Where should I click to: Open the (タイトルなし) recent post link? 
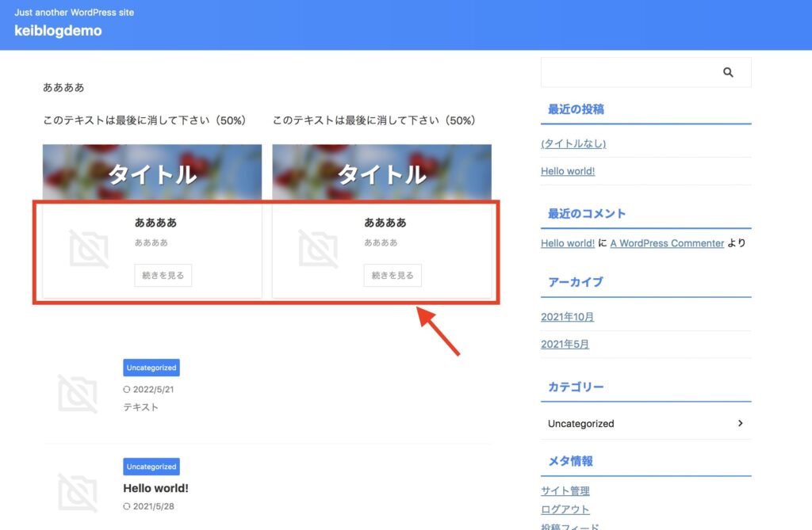[x=573, y=144]
